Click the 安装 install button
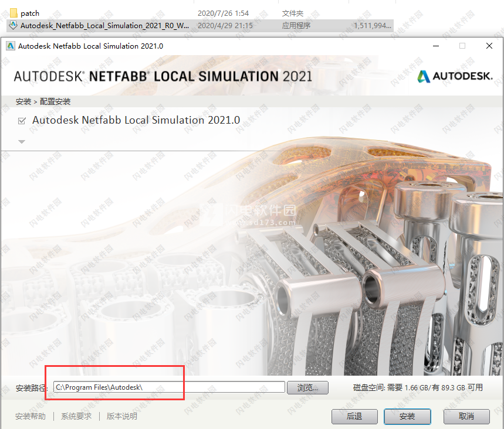 [407, 417]
